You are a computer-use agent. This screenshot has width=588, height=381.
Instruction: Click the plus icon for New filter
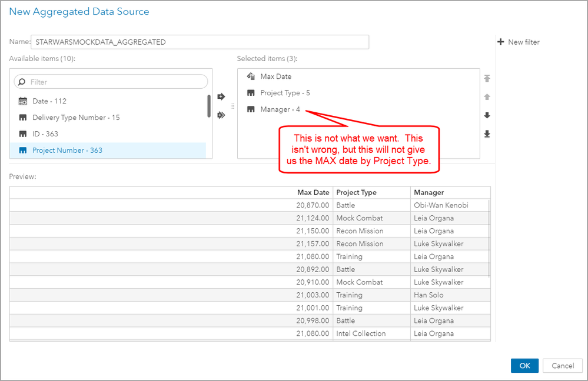coord(501,42)
